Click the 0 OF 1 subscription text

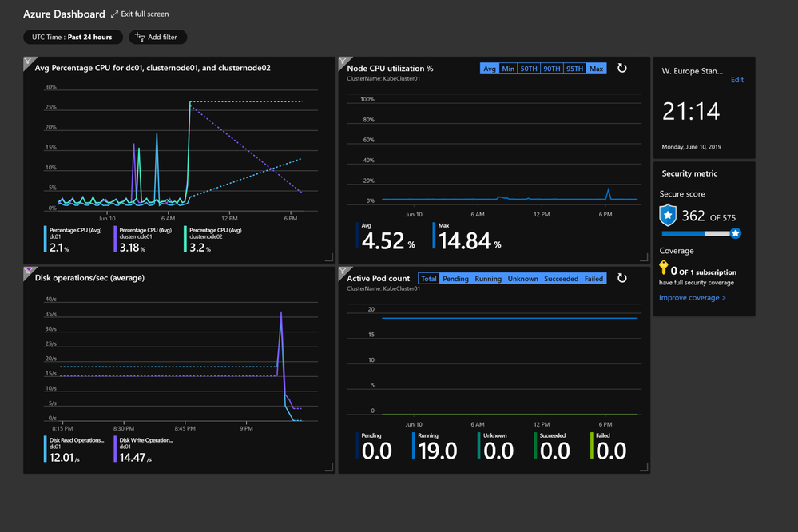pos(703,272)
